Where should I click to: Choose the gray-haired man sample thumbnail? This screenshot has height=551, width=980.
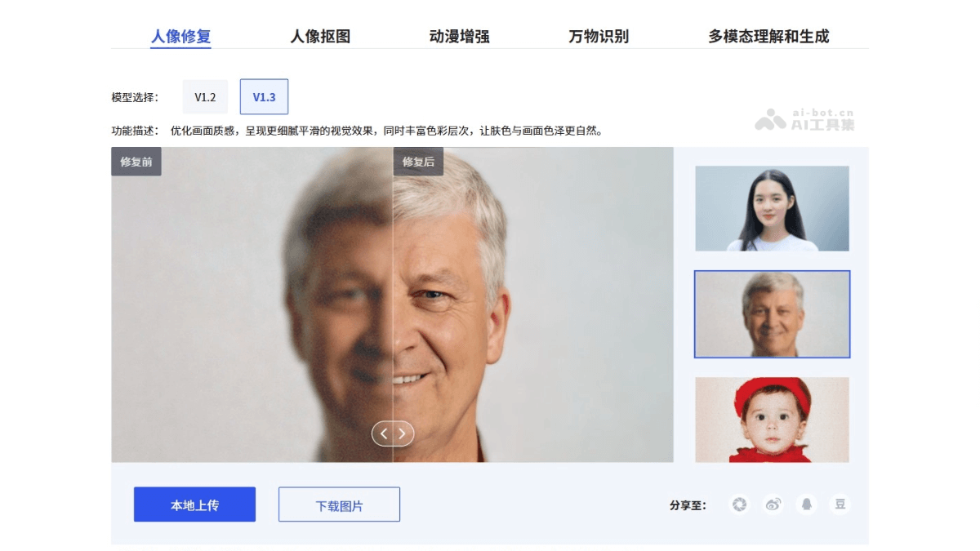point(772,314)
